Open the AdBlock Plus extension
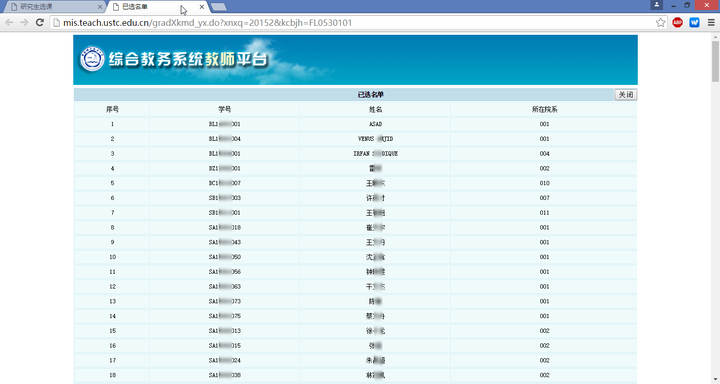The image size is (720, 384). point(677,23)
